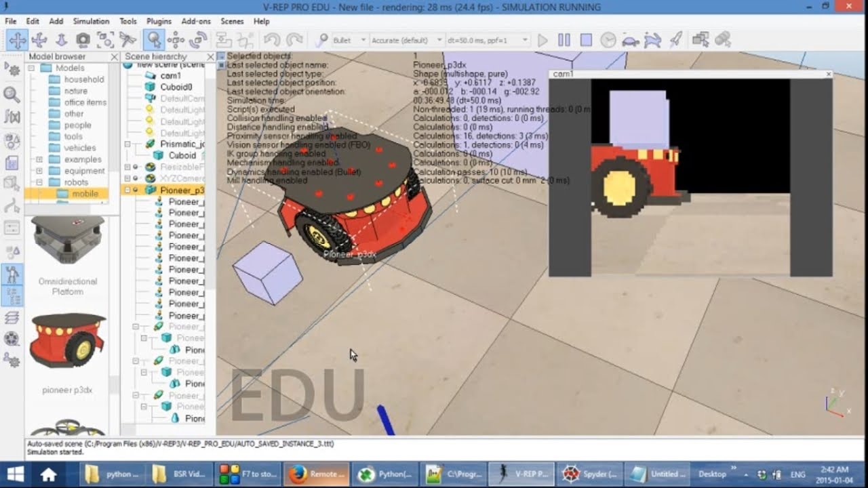Toggle real-time simulation mode clock icon

pos(608,41)
